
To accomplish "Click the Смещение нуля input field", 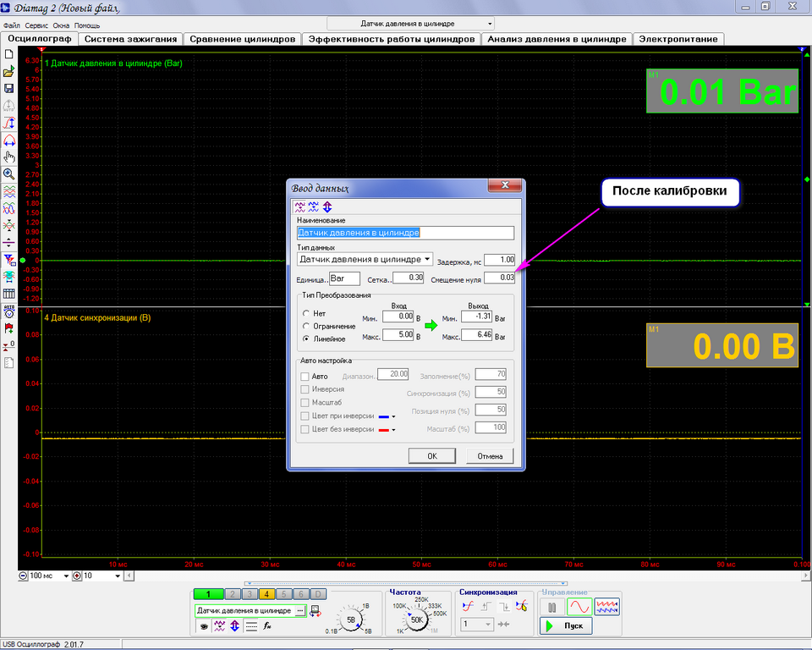I will pos(499,278).
